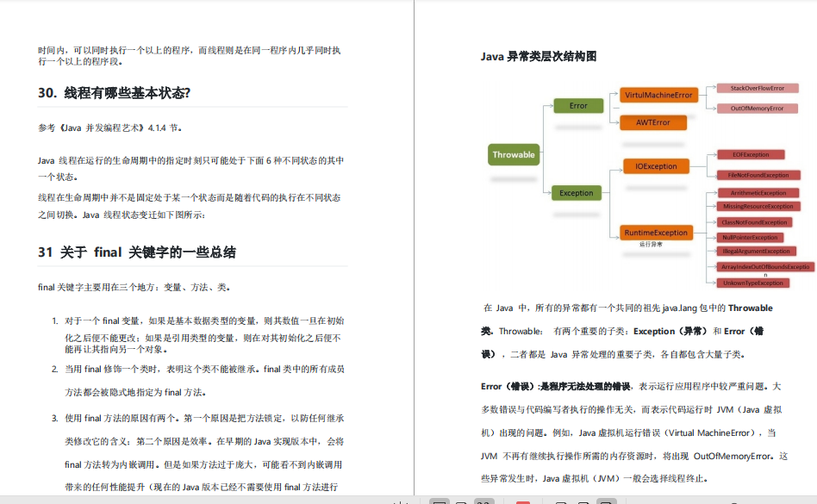
Task: Click the pink StackOverFlowError box
Action: (x=757, y=88)
